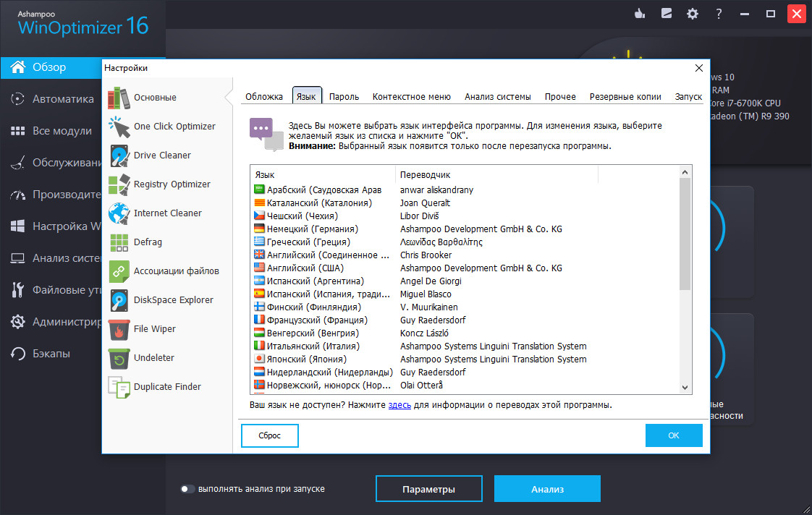This screenshot has height=515, width=812.
Task: Open the Файловые утилиты tools icon
Action: [x=17, y=290]
